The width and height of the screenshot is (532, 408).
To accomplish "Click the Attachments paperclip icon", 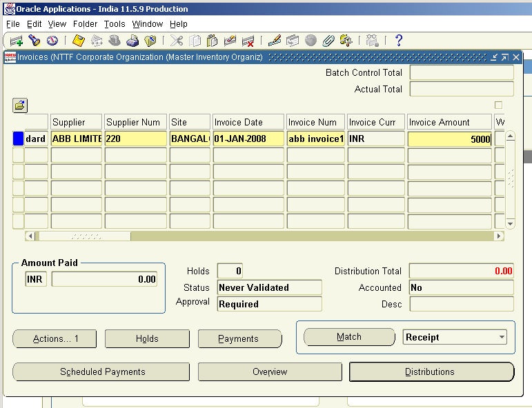I will point(328,41).
